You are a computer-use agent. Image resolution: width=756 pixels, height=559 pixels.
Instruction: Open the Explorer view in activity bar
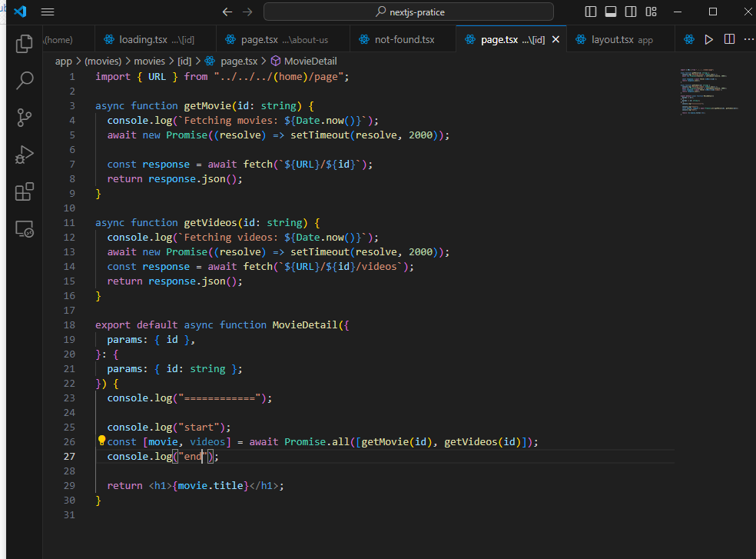coord(25,44)
